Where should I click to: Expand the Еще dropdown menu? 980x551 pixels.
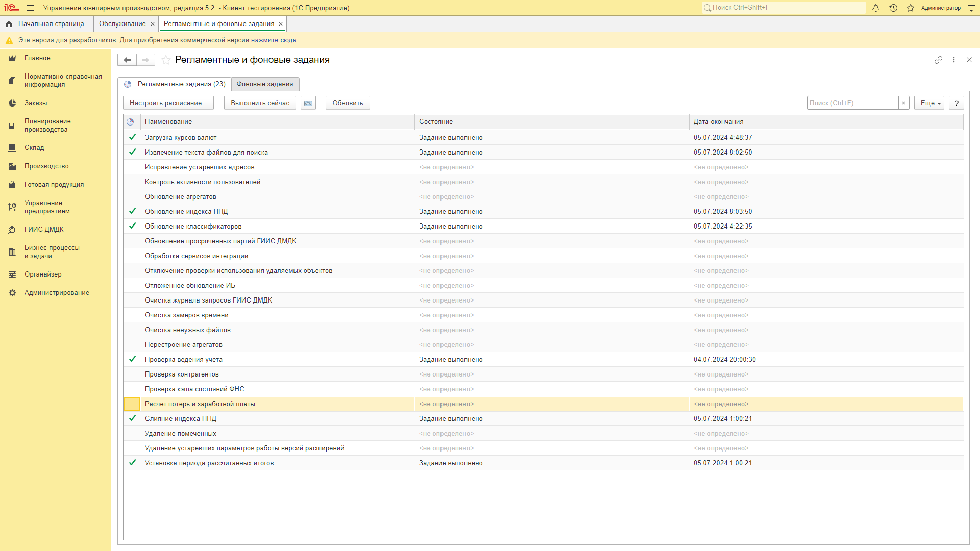pyautogui.click(x=929, y=103)
